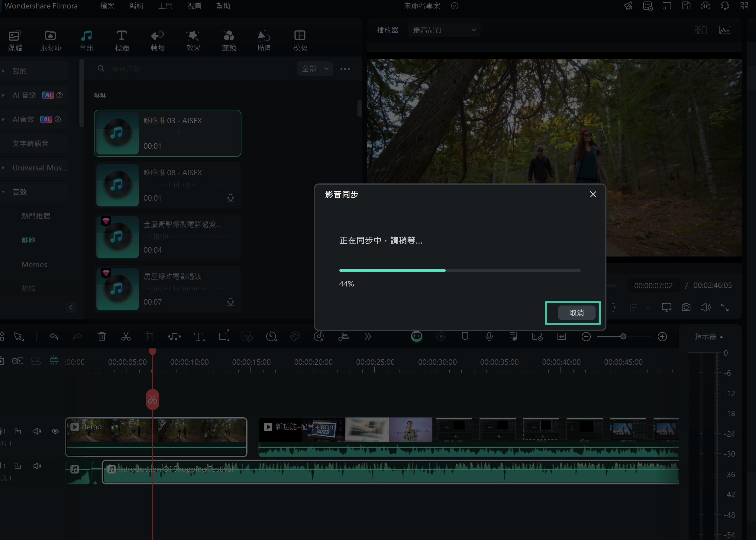Image resolution: width=756 pixels, height=540 pixels.
Task: Switch to the 轉場 transitions tab
Action: [158, 40]
